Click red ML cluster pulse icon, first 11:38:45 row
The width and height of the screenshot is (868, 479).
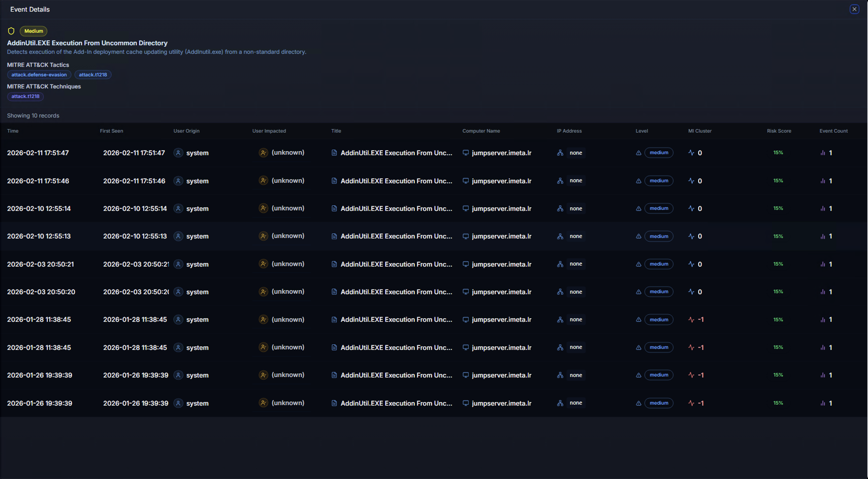pos(691,320)
